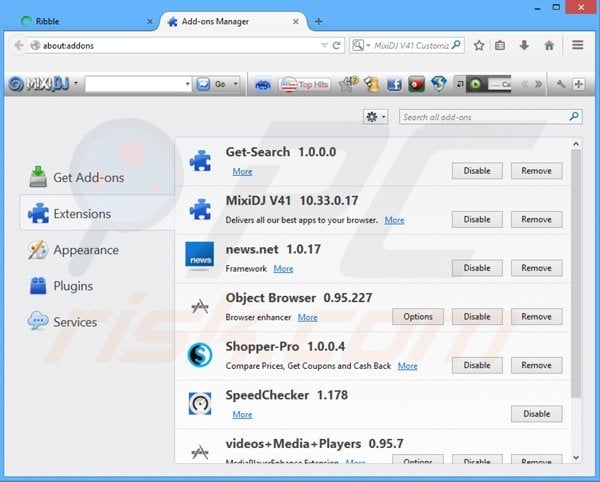Click the extensions list scrollbar down arrow

pyautogui.click(x=576, y=457)
